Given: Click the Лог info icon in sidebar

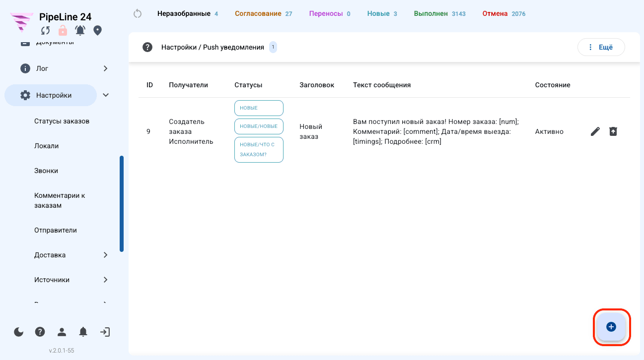Looking at the screenshot, I should coord(25,68).
